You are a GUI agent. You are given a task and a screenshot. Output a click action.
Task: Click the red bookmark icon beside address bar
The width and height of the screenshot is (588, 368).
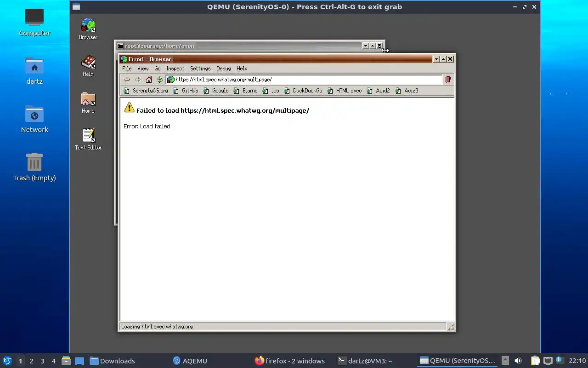[x=448, y=80]
